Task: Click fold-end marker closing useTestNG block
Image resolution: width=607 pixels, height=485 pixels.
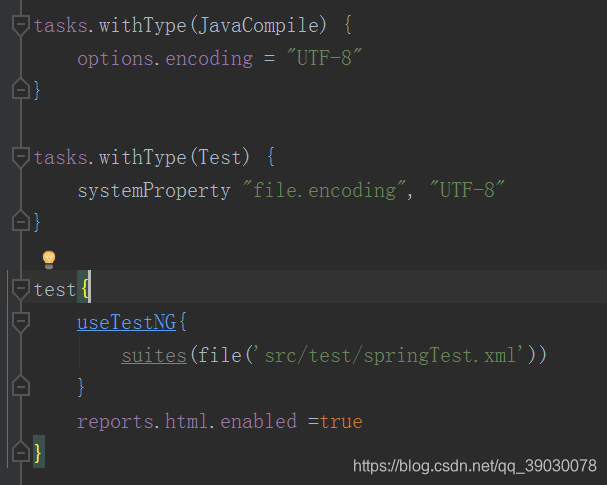Action: [x=21, y=386]
